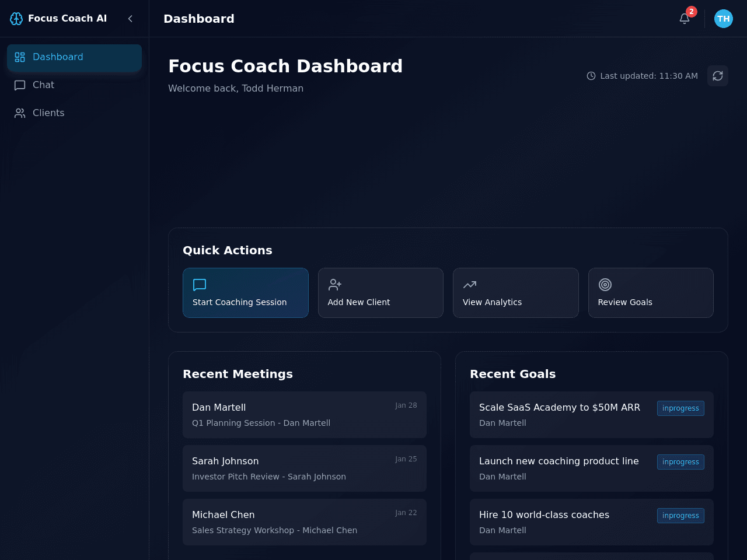The width and height of the screenshot is (747, 560).
Task: Go to Chat in the sidebar
Action: 74,85
